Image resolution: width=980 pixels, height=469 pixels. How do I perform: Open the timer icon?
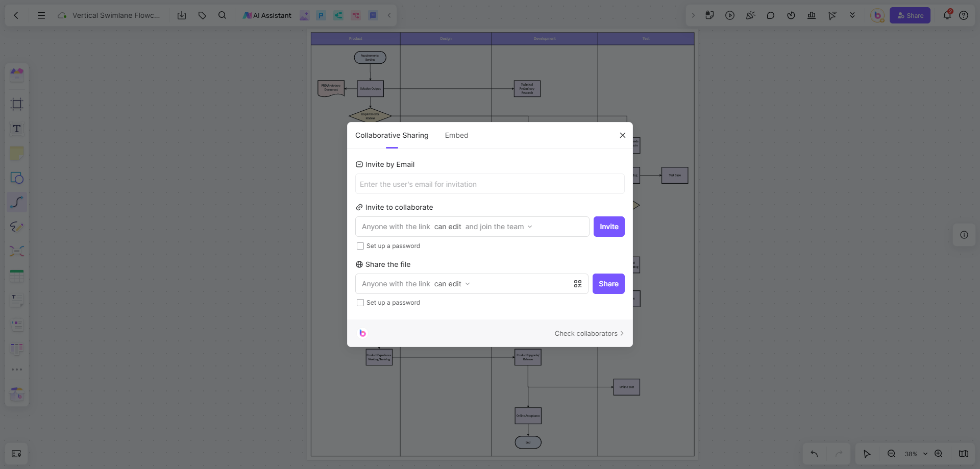point(791,15)
